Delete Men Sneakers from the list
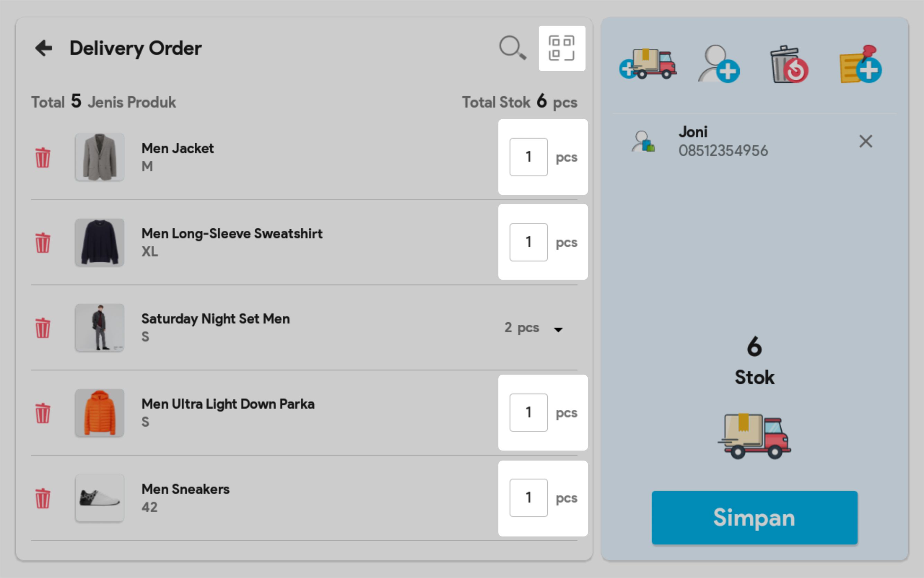Viewport: 924px width, 578px height. pyautogui.click(x=43, y=499)
